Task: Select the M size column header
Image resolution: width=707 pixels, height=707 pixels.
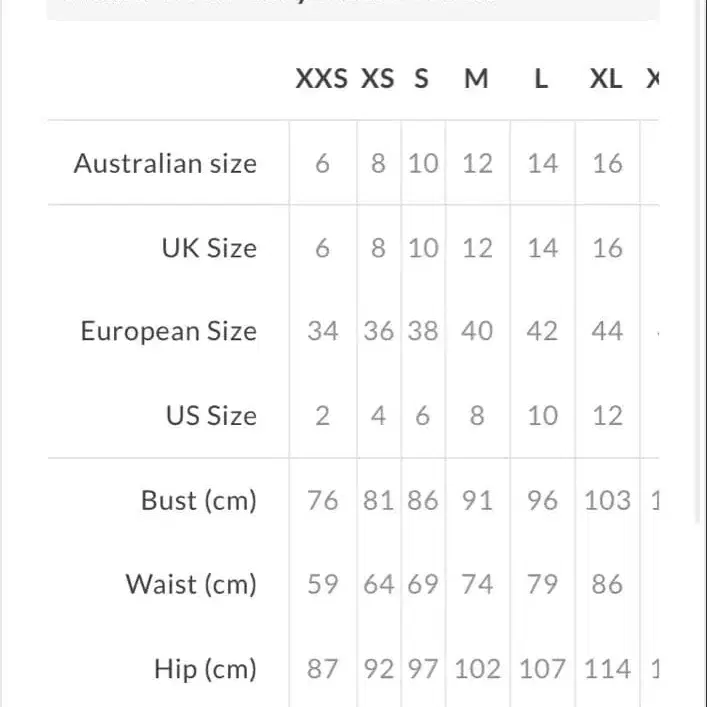Action: click(x=477, y=79)
